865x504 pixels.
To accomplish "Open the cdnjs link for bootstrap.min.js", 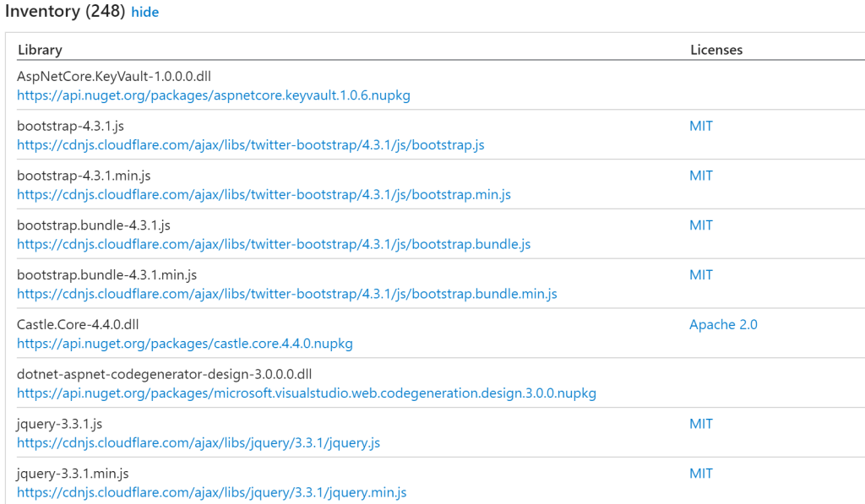I will pos(264,195).
